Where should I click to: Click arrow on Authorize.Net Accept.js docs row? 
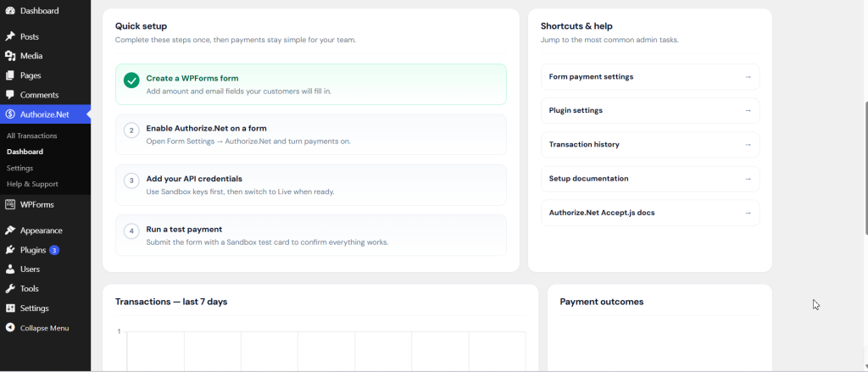tap(748, 213)
